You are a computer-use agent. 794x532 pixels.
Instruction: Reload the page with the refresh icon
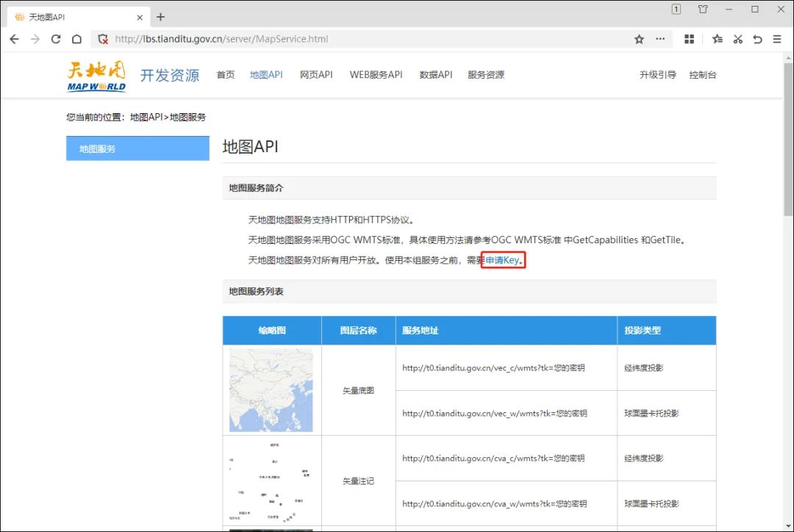point(56,39)
